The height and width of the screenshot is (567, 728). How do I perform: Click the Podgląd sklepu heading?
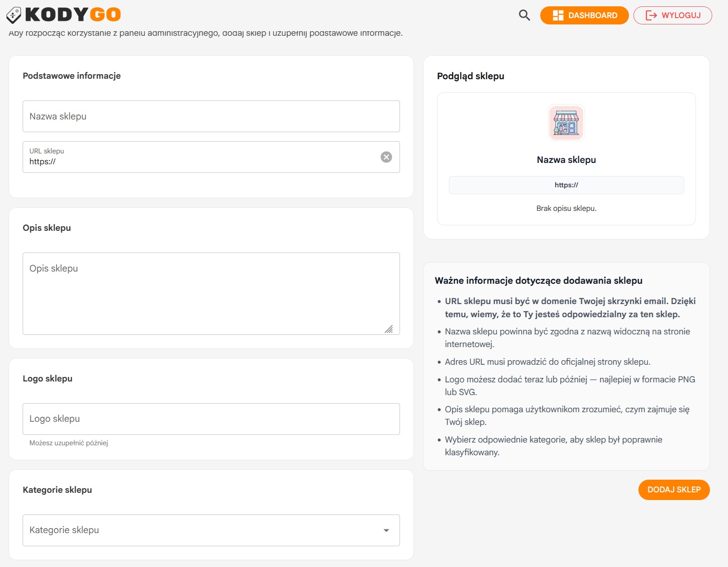click(x=471, y=76)
